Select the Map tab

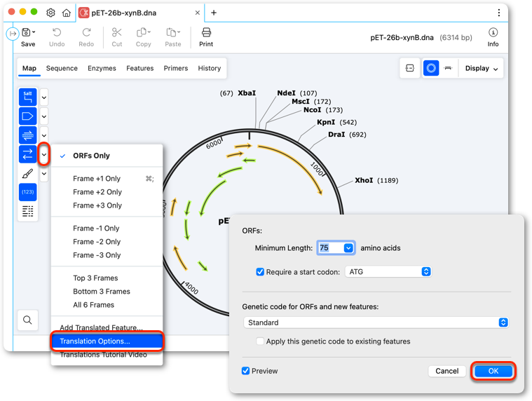[x=29, y=68]
